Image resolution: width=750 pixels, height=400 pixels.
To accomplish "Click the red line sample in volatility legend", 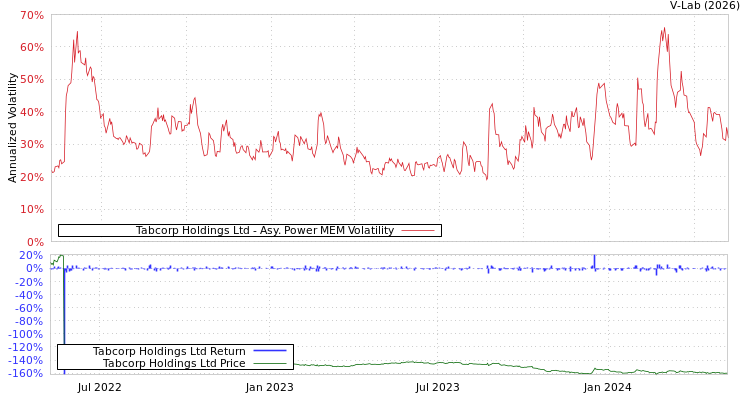I will pos(417,231).
